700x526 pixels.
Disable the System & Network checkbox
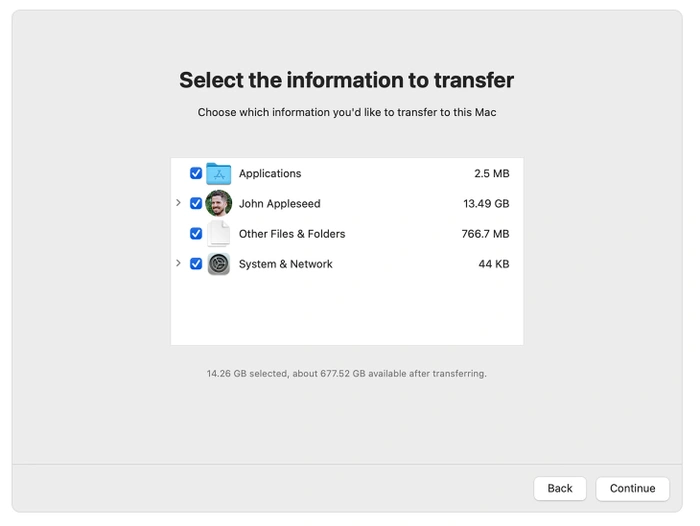[x=196, y=264]
